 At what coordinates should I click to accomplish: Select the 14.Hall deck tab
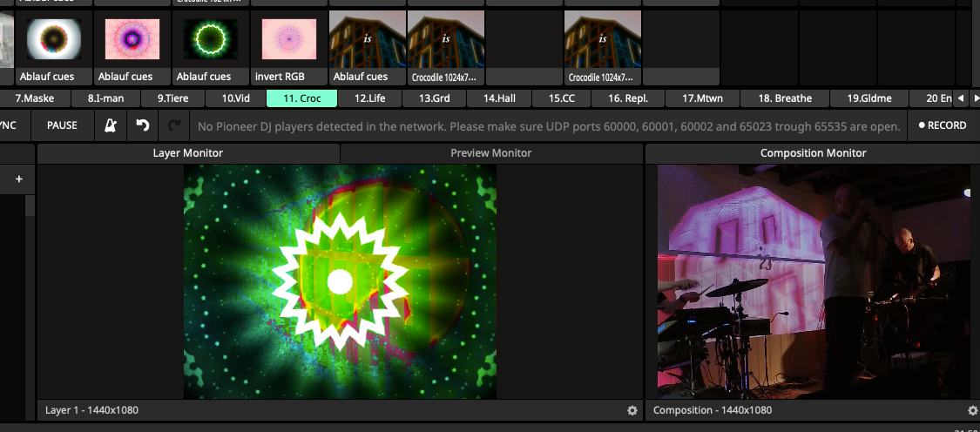point(499,98)
